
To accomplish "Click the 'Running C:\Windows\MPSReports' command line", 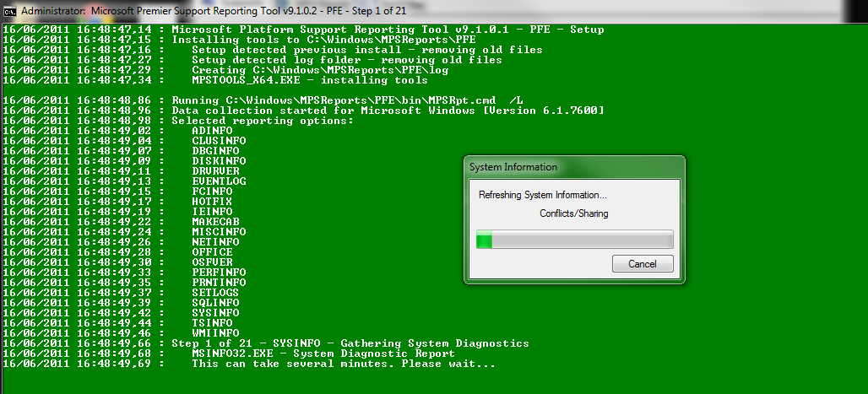I will coord(263,100).
